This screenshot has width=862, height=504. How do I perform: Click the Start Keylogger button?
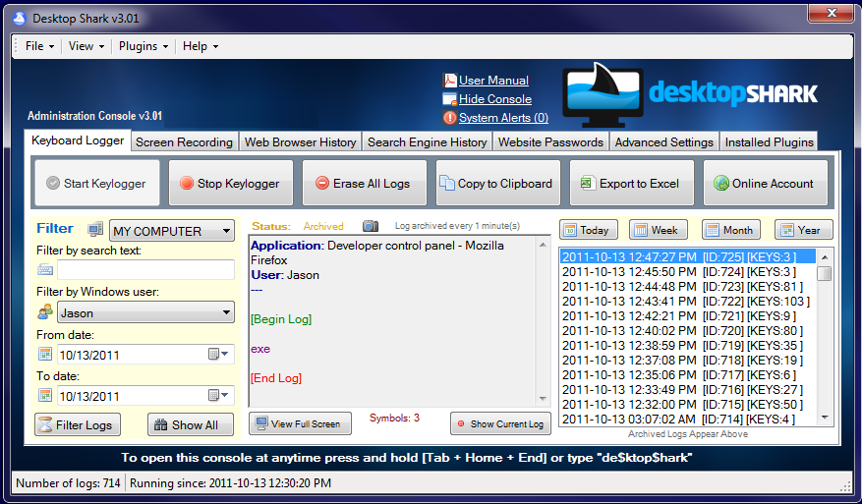pyautogui.click(x=97, y=183)
